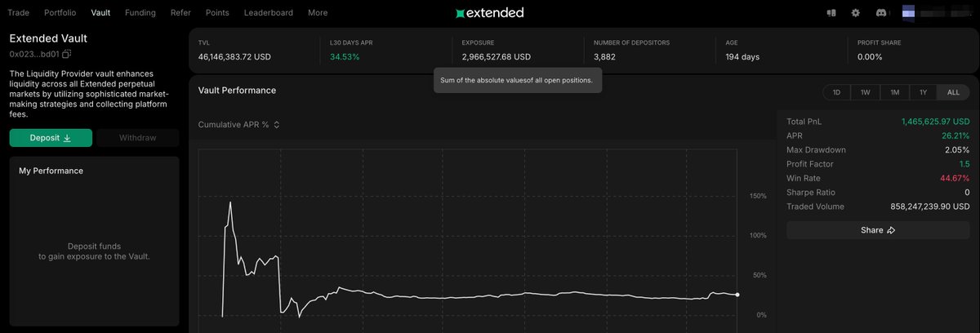
Task: Open the Discord link icon
Action: pyautogui.click(x=881, y=13)
